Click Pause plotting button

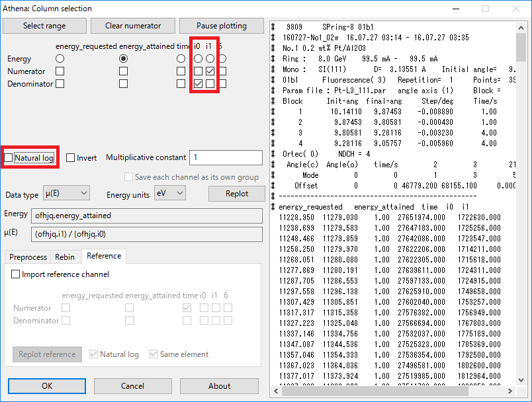222,26
